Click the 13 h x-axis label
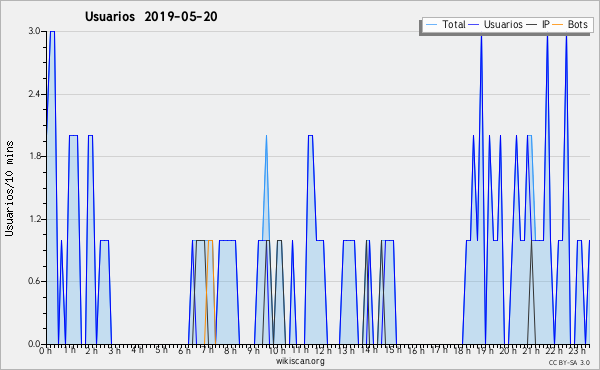This screenshot has height=370, width=600. click(x=346, y=350)
